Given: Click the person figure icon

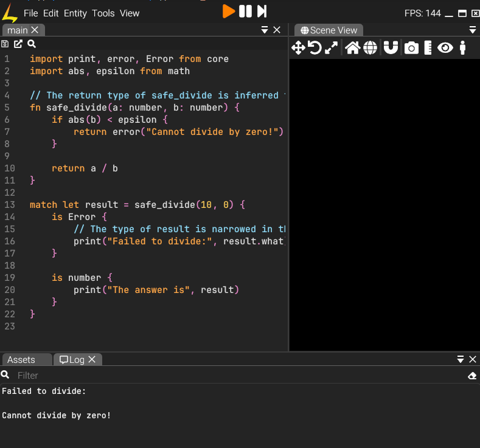Looking at the screenshot, I should [462, 48].
